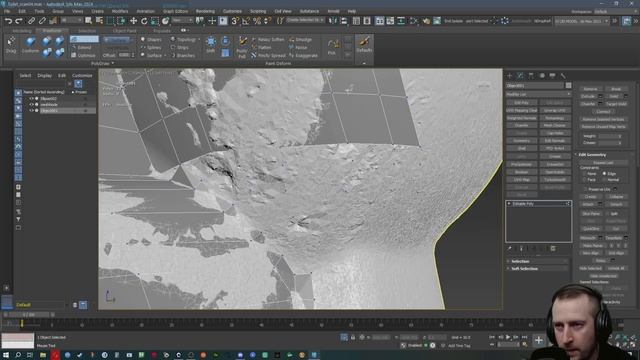Click the Mirror tool icon
The width and height of the screenshot is (640, 360).
click(333, 21)
